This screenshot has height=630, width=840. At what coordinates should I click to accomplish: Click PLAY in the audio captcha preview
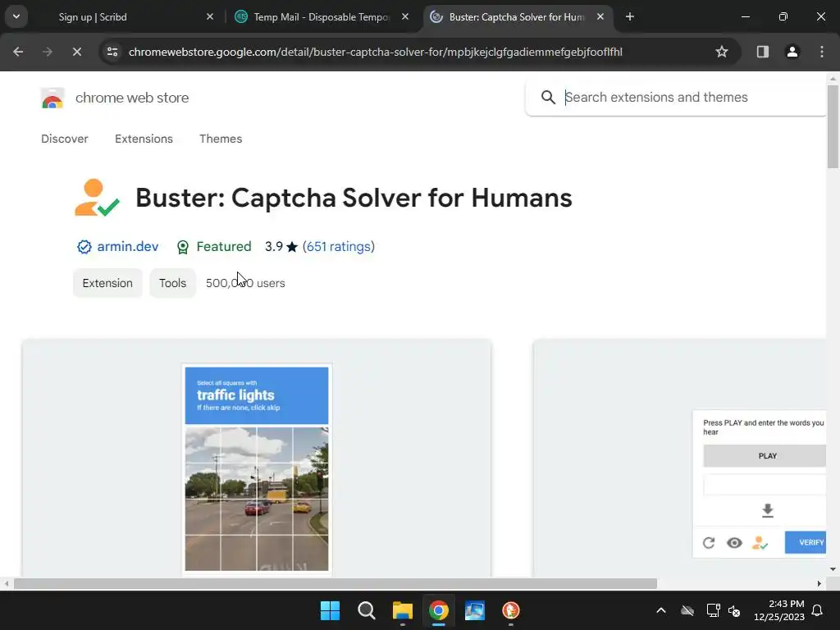click(765, 456)
